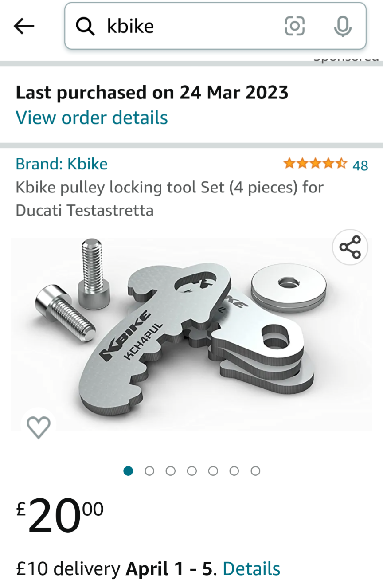The width and height of the screenshot is (383, 588).
Task: Select the first image carousel dot
Action: click(x=128, y=471)
